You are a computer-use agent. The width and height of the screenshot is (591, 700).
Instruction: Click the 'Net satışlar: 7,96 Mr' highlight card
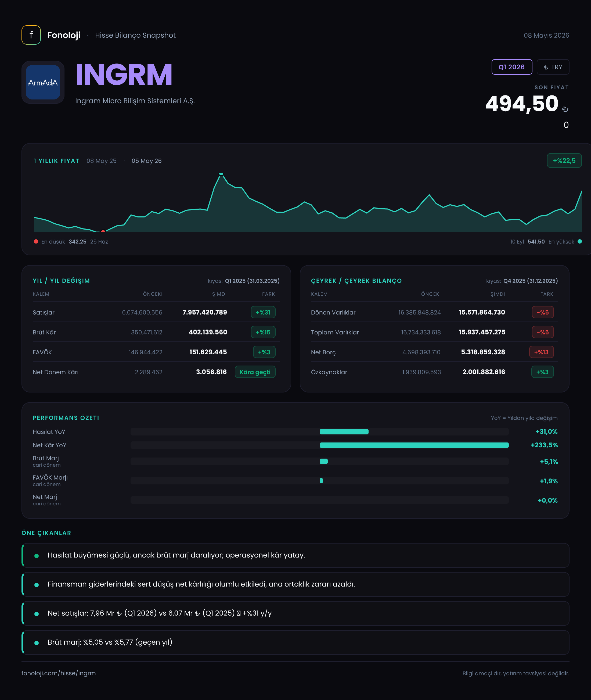click(295, 613)
